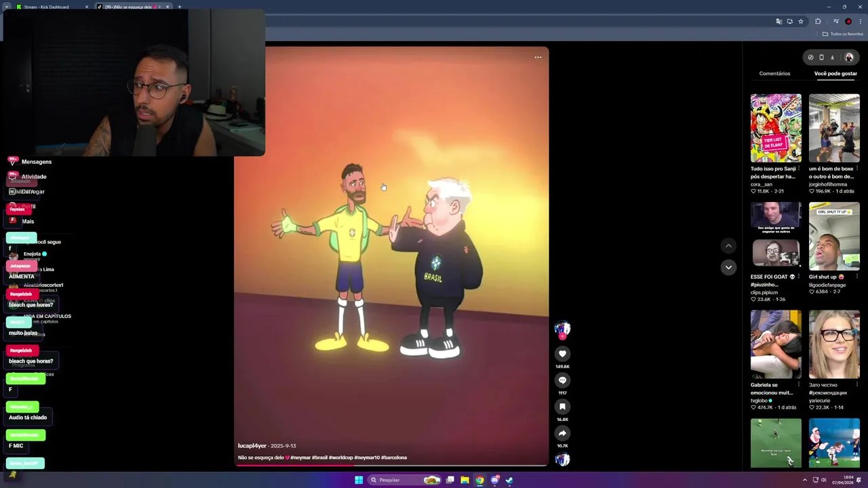Open Todos os favoritos bookmarks folder
The image size is (868, 488).
click(843, 34)
